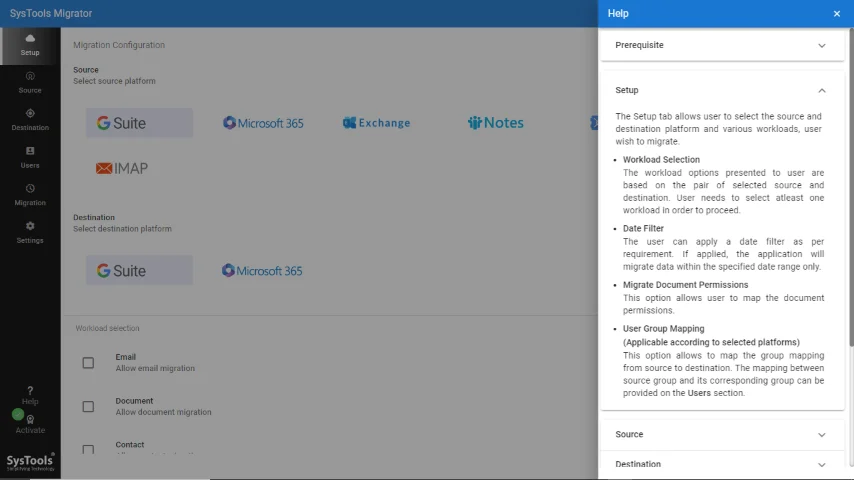Image resolution: width=854 pixels, height=480 pixels.
Task: Click the SysTools Migrator title text
Action: click(x=51, y=14)
